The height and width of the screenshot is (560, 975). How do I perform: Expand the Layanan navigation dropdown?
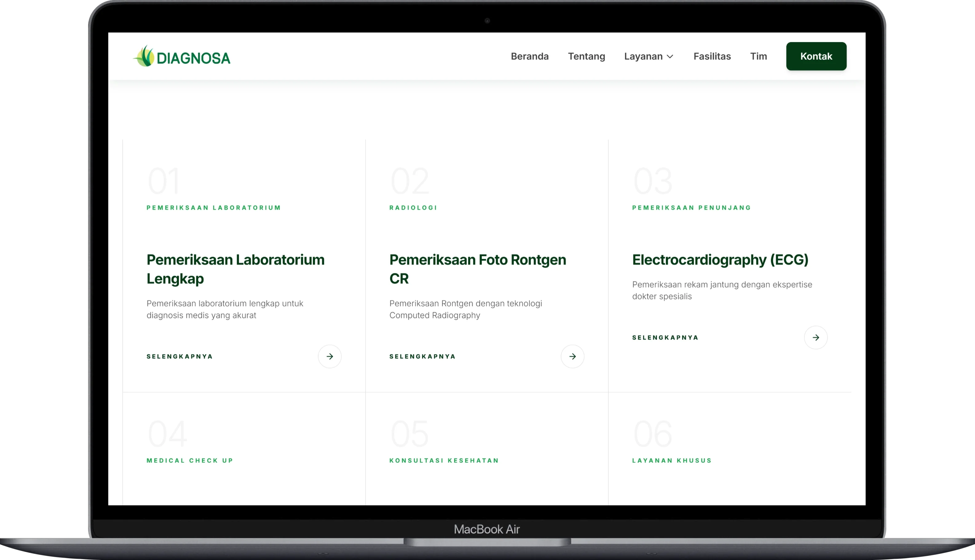point(670,56)
